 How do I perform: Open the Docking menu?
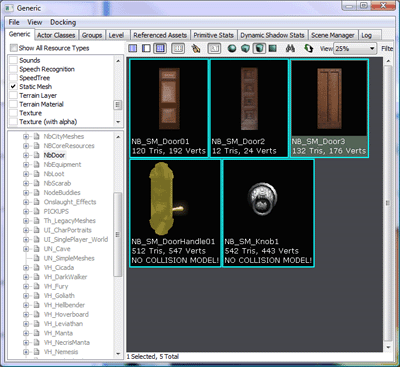[63, 22]
